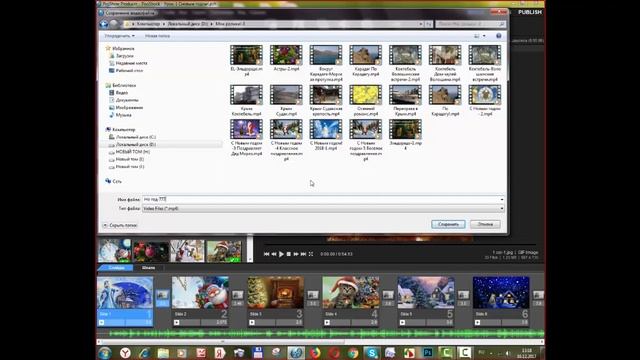Go back using the dialog's Back arrow
Image resolution: width=640 pixels, height=360 pixels.
(104, 24)
